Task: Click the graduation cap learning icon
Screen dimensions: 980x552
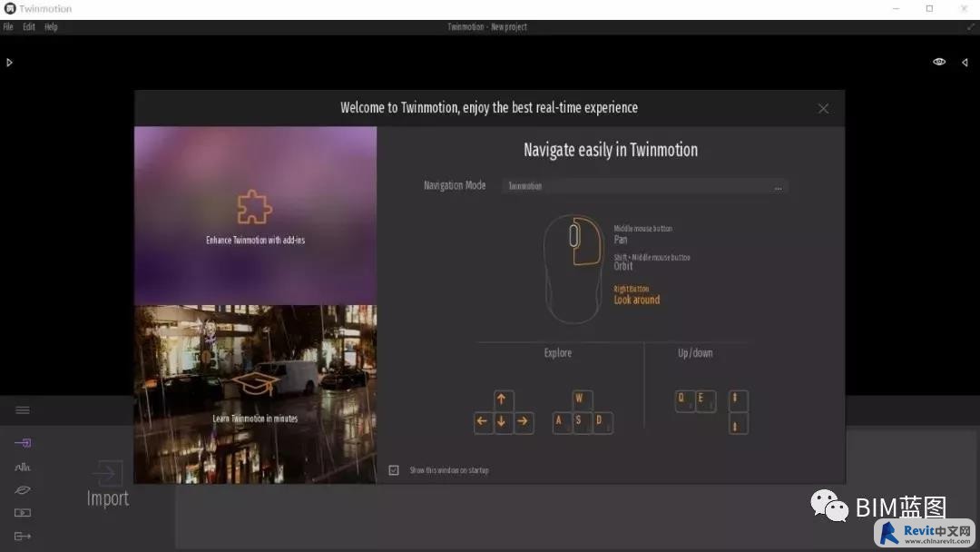Action: click(x=254, y=384)
